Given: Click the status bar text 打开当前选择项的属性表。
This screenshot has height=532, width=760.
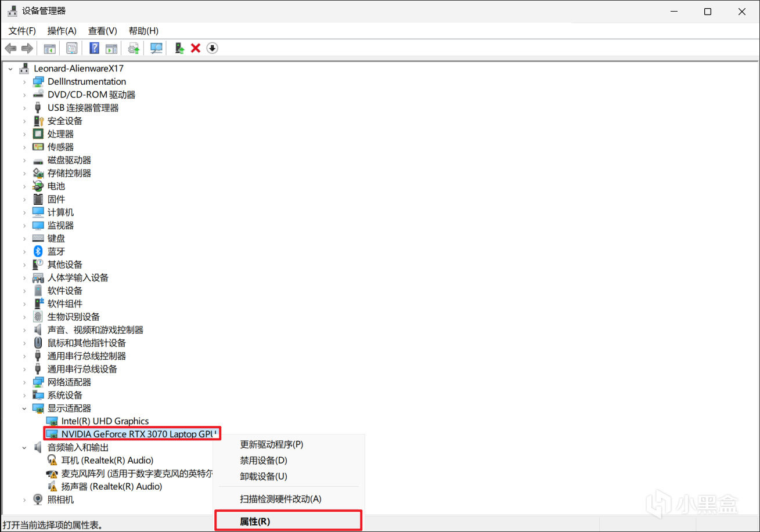Looking at the screenshot, I should (x=53, y=525).
